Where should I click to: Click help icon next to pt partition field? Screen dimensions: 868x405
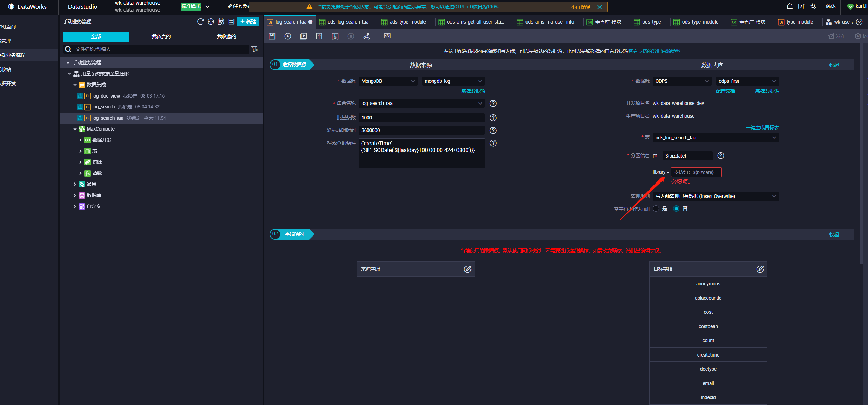point(721,155)
